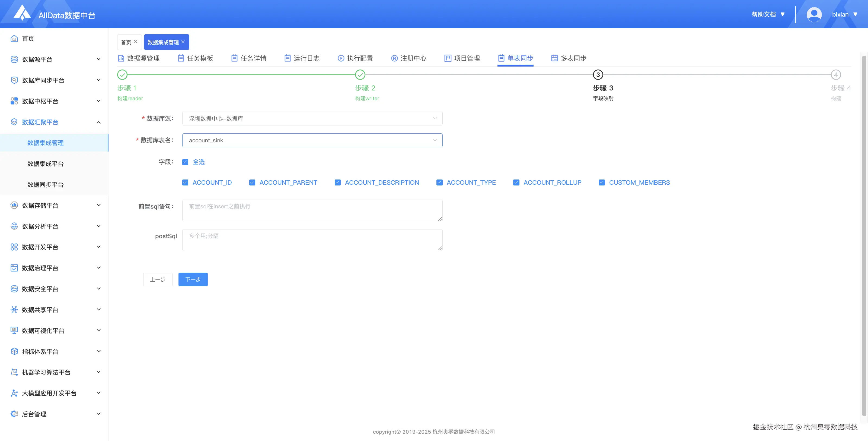868x441 pixels.
Task: Click the 数据存储平台 sidebar icon
Action: (x=14, y=206)
